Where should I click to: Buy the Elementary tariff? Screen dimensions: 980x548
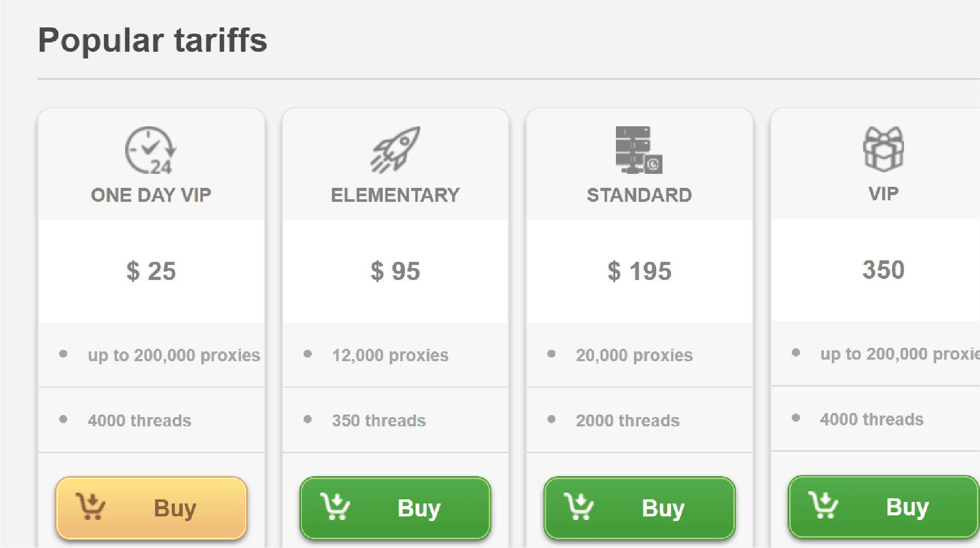tap(395, 508)
